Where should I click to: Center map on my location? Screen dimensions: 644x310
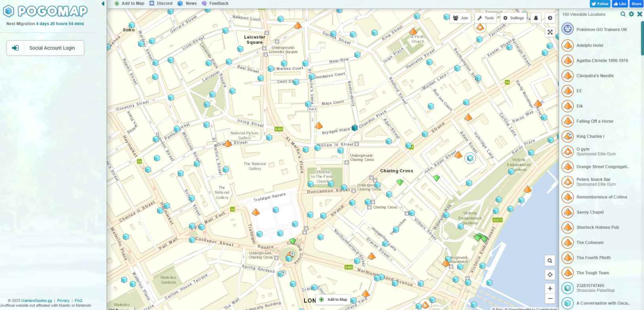coord(550,274)
